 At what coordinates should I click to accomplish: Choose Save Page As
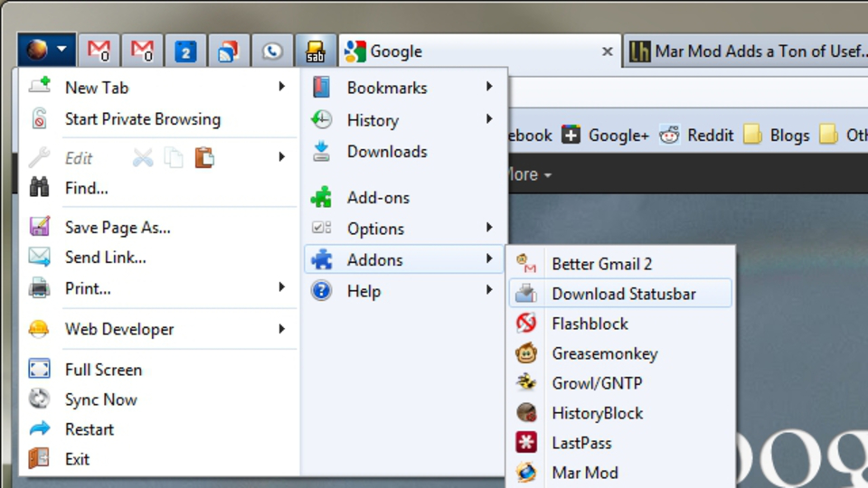(x=158, y=228)
